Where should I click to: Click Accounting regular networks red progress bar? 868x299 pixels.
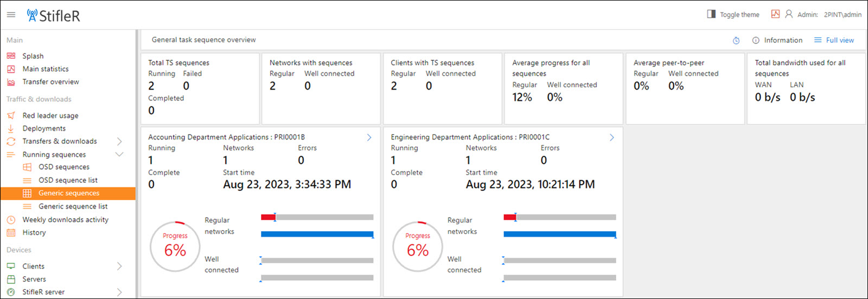(268, 217)
